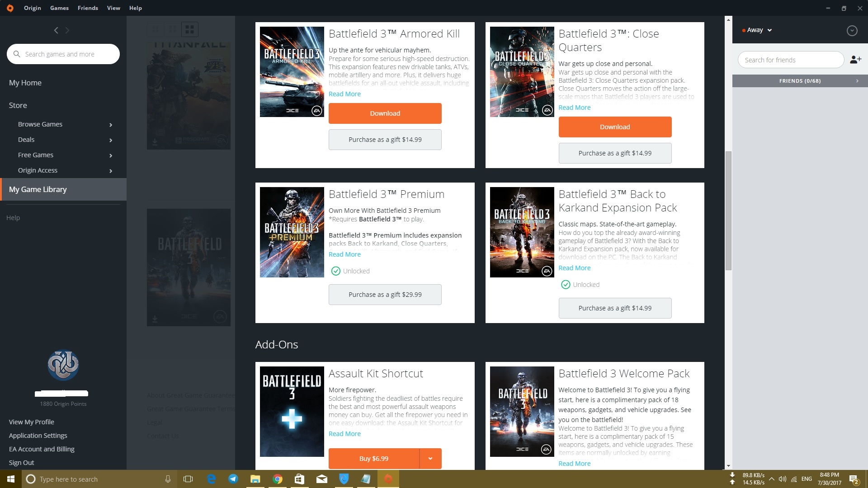
Task: Open Task View from the taskbar
Action: [x=188, y=479]
